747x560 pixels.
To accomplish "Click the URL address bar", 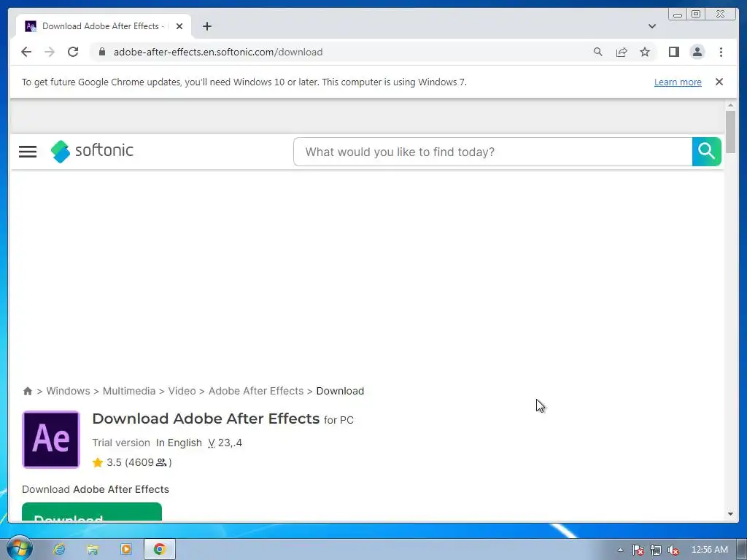I will tap(343, 52).
